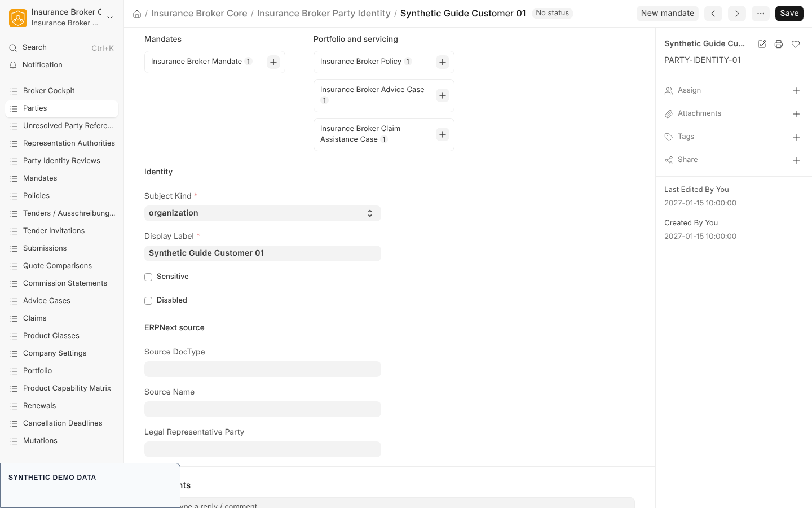The width and height of the screenshot is (812, 508).
Task: Like the document with the heart icon
Action: [x=796, y=44]
